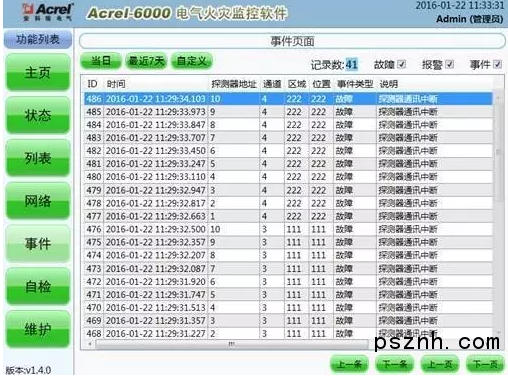The height and width of the screenshot is (380, 508).
Task: Select event row ID 474
Action: 288,255
